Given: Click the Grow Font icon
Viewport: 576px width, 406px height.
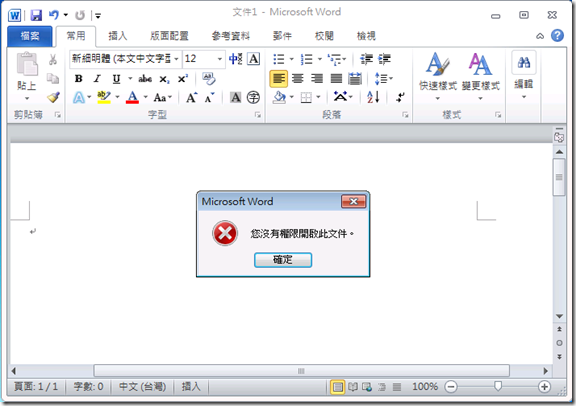Looking at the screenshot, I should 191,98.
